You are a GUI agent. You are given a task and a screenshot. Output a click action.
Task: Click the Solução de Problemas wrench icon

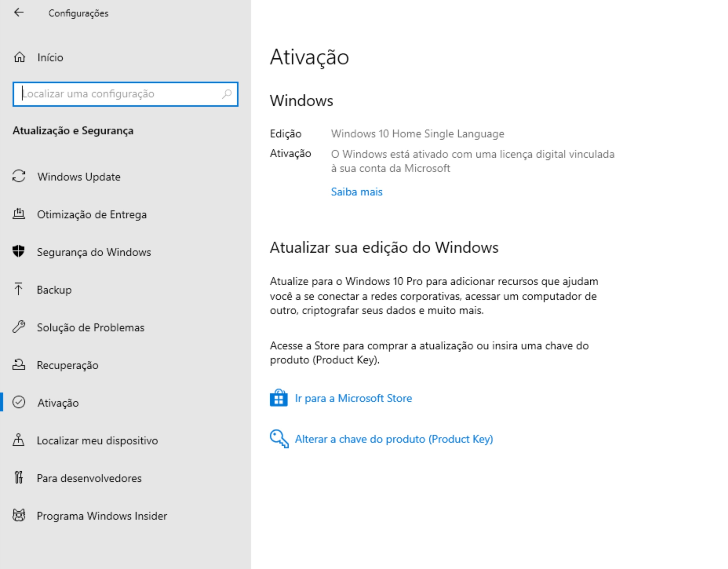pos(19,327)
